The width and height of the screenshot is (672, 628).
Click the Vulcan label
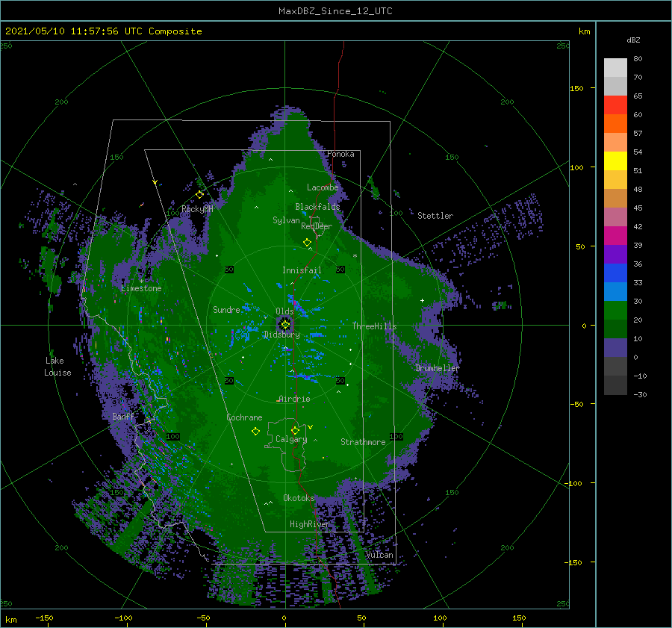point(380,555)
